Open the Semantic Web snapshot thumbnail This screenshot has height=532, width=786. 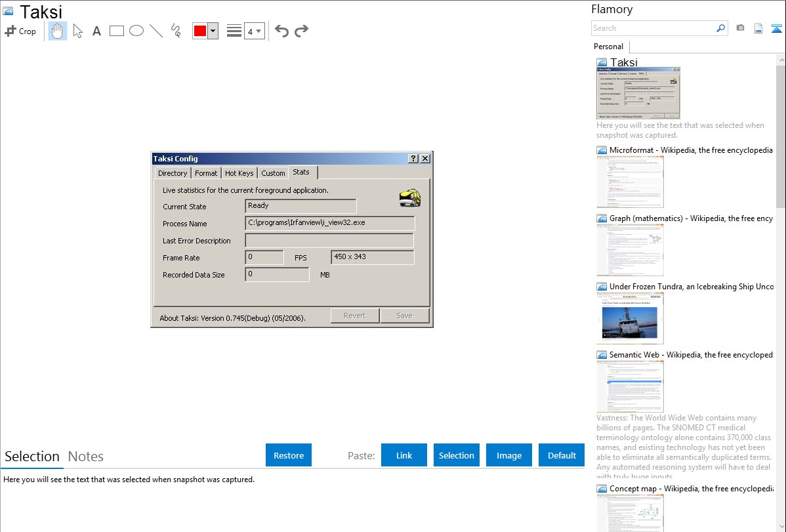pos(630,386)
